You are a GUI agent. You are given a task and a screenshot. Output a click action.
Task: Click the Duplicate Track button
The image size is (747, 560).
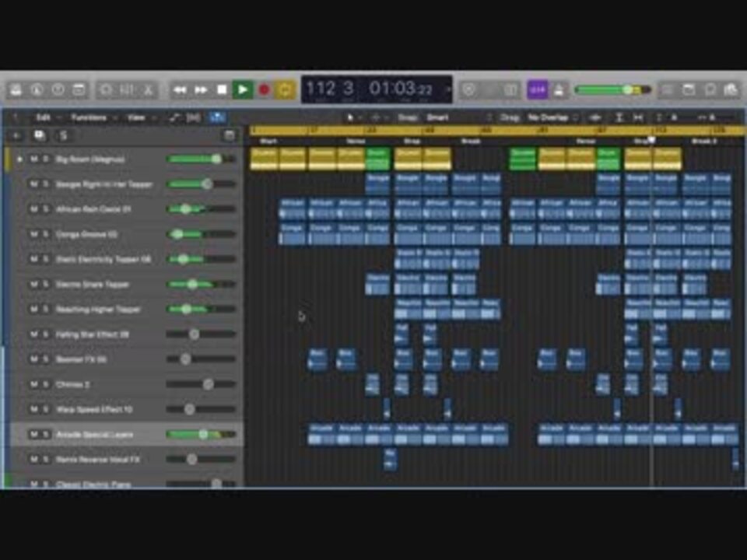pyautogui.click(x=40, y=135)
